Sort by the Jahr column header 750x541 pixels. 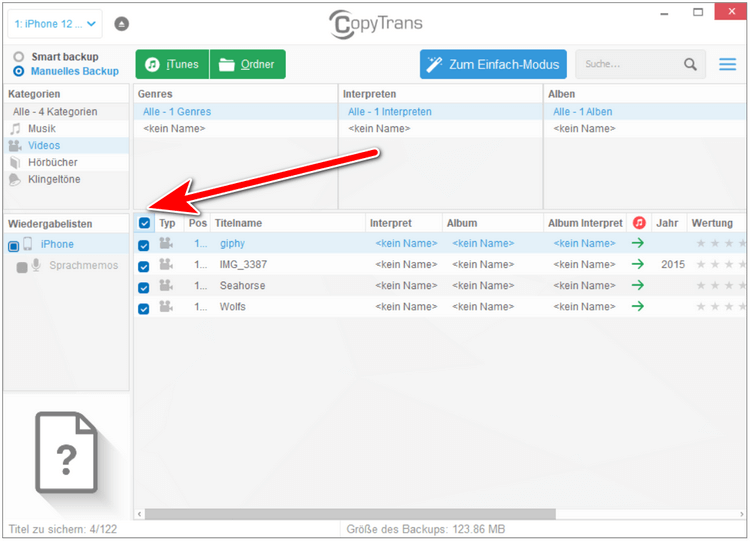tap(669, 223)
